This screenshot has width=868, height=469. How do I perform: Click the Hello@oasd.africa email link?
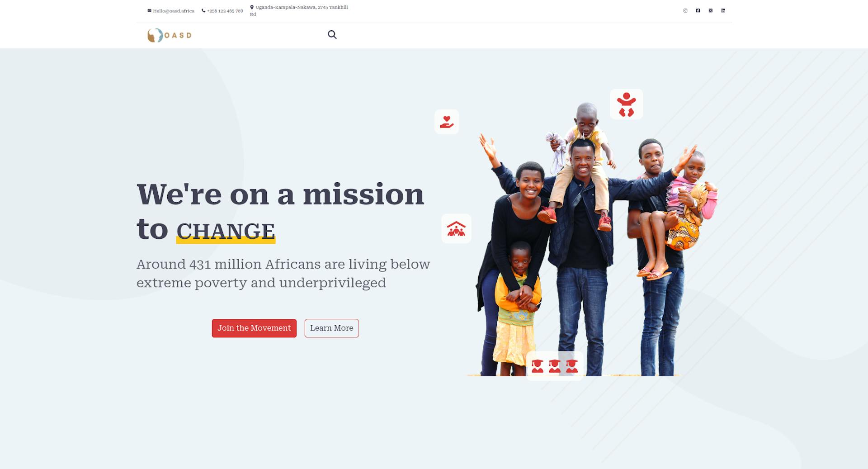point(174,11)
